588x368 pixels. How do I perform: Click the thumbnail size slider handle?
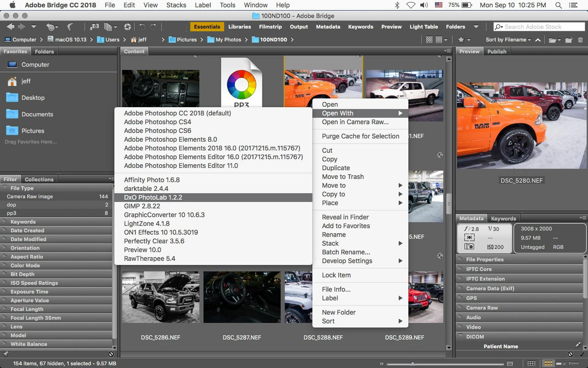(x=413, y=363)
